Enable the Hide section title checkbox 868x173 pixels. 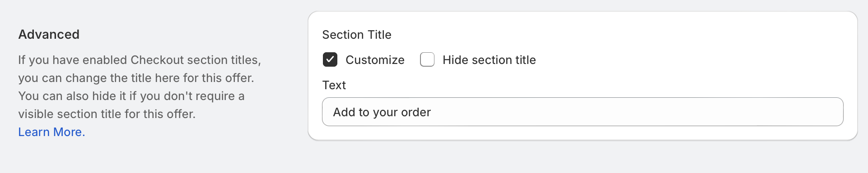point(427,59)
